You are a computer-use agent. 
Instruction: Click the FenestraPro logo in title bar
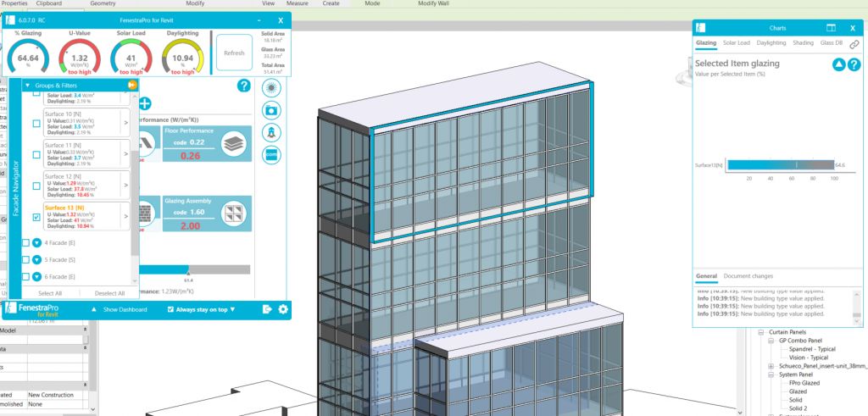10,20
